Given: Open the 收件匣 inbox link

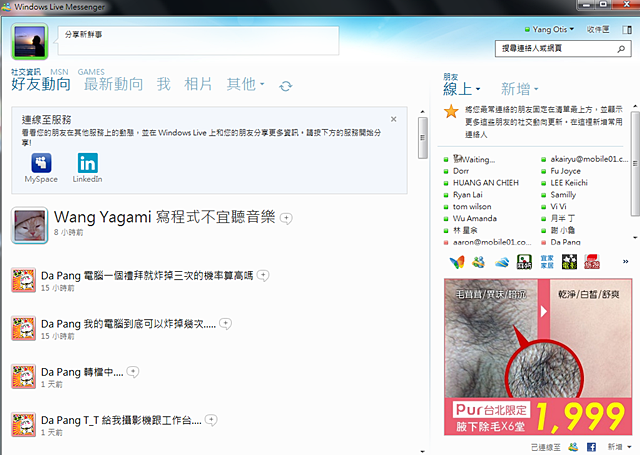Looking at the screenshot, I should coord(598,29).
